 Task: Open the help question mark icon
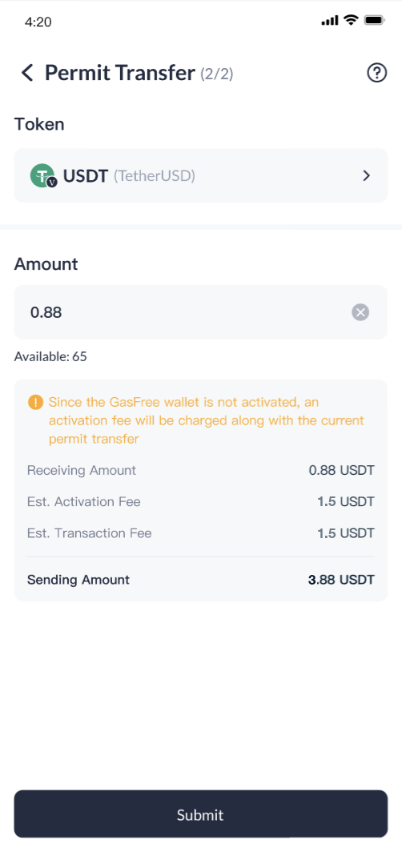(376, 73)
